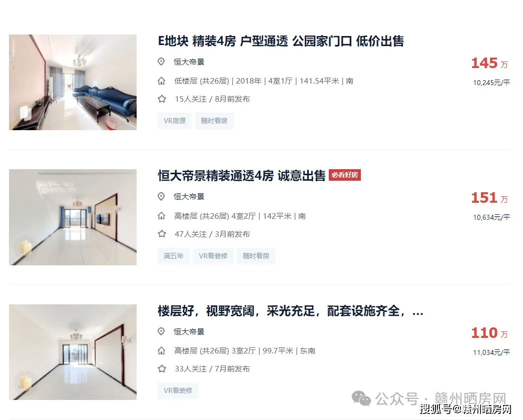Open listing titled 楼层好，视野宽阔

click(290, 311)
